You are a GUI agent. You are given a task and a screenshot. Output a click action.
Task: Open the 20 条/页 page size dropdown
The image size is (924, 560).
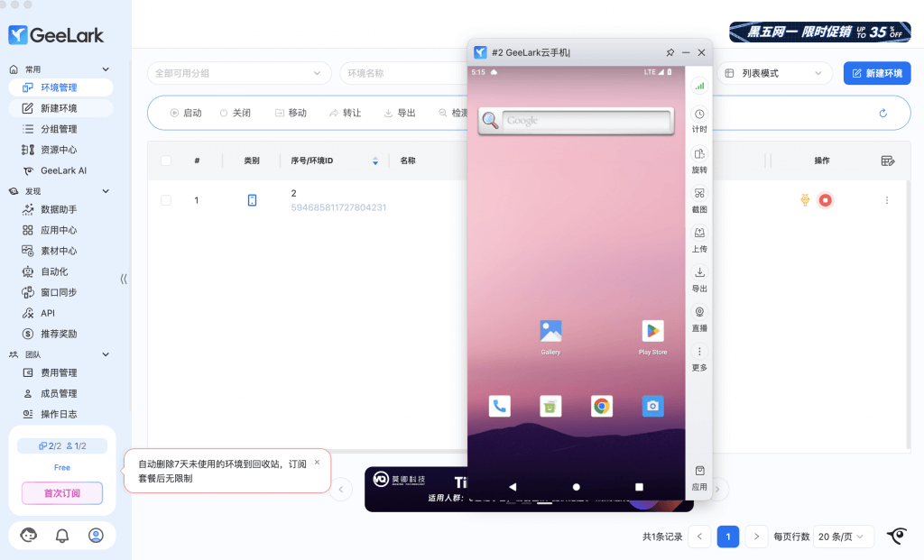[x=844, y=537]
